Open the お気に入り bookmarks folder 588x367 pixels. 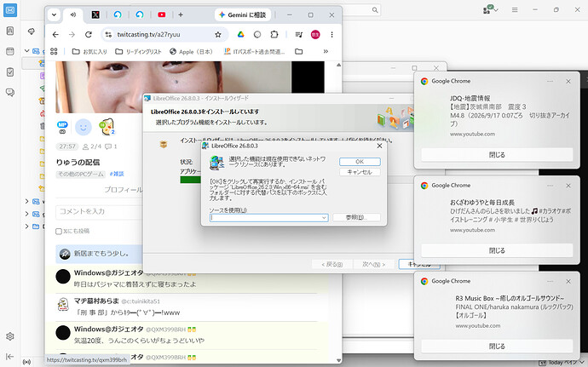[x=89, y=51]
